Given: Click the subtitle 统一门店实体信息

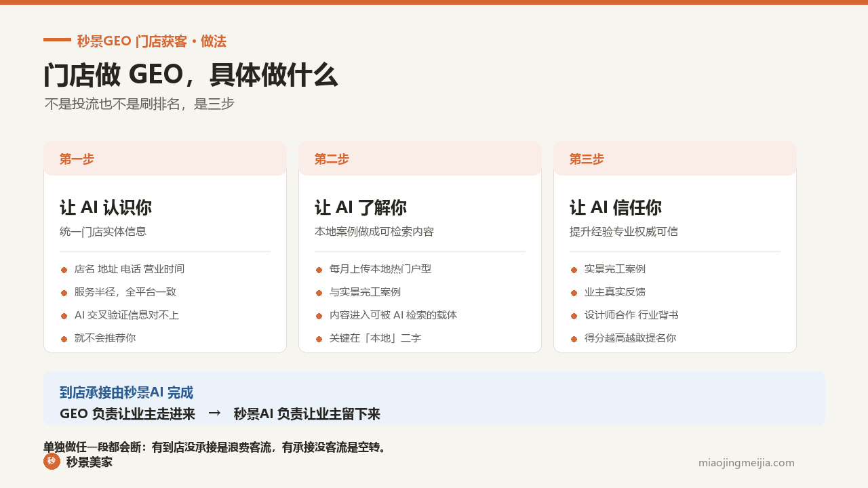Looking at the screenshot, I should [x=103, y=232].
